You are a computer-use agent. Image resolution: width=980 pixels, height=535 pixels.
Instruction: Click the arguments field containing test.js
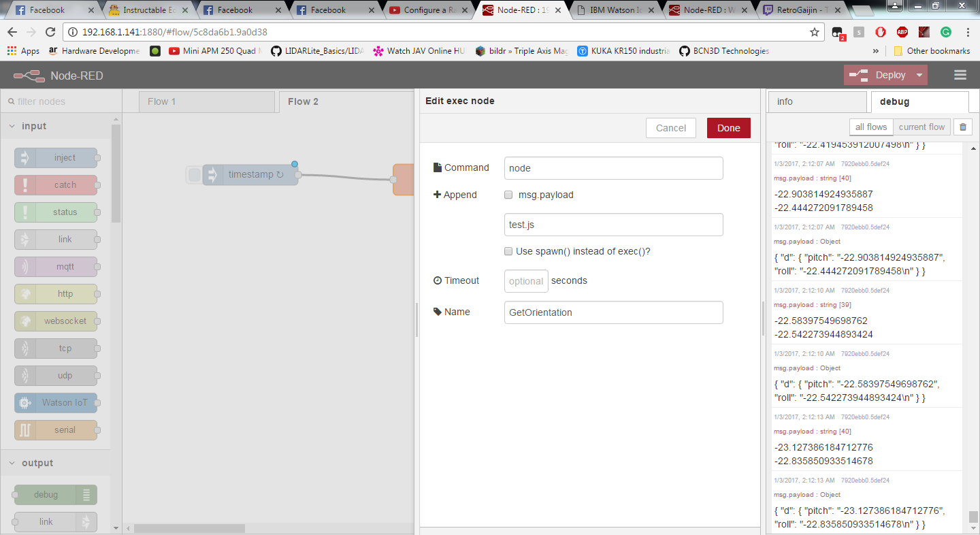(613, 225)
